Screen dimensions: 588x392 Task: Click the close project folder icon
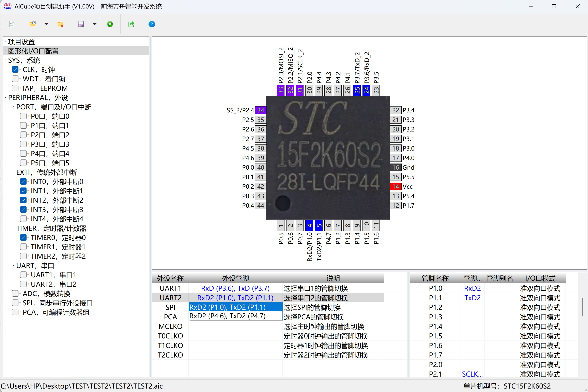pos(60,24)
